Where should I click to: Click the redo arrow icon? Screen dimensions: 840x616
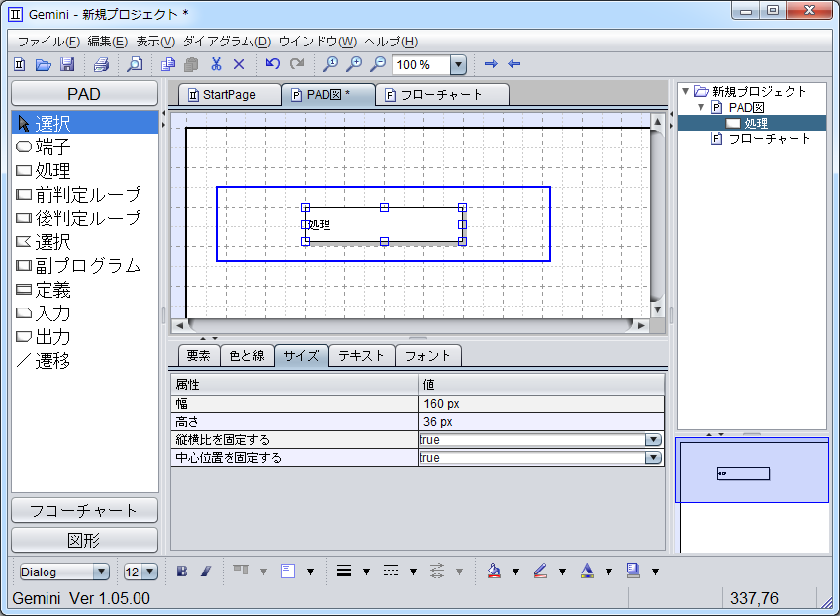click(x=297, y=64)
